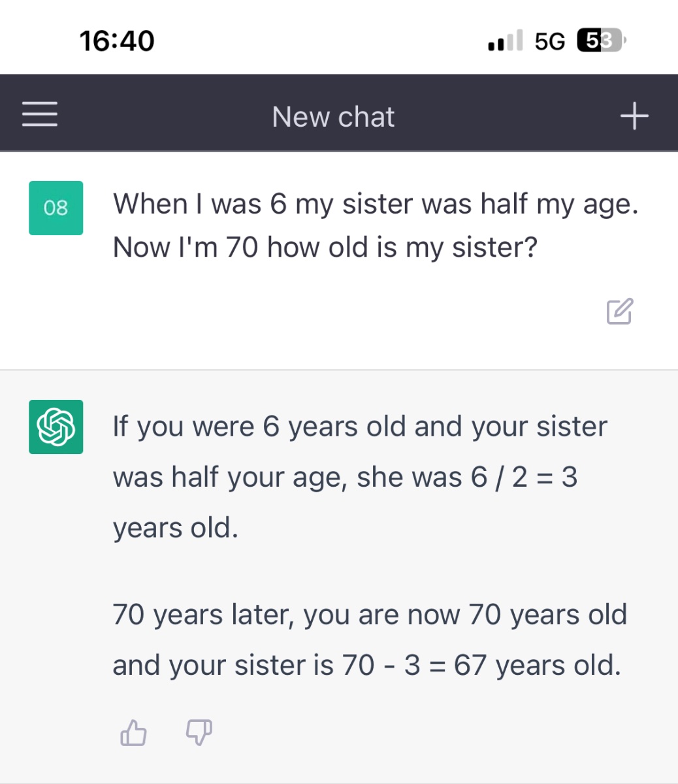This screenshot has width=678, height=784.
Task: Tap the line 'If you were 6 years old'
Action: point(360,427)
